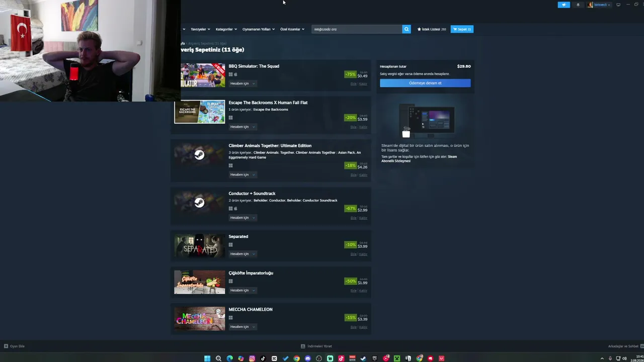Click İndirmeleri Yönet label
Screen dimensions: 644x362
319,346
